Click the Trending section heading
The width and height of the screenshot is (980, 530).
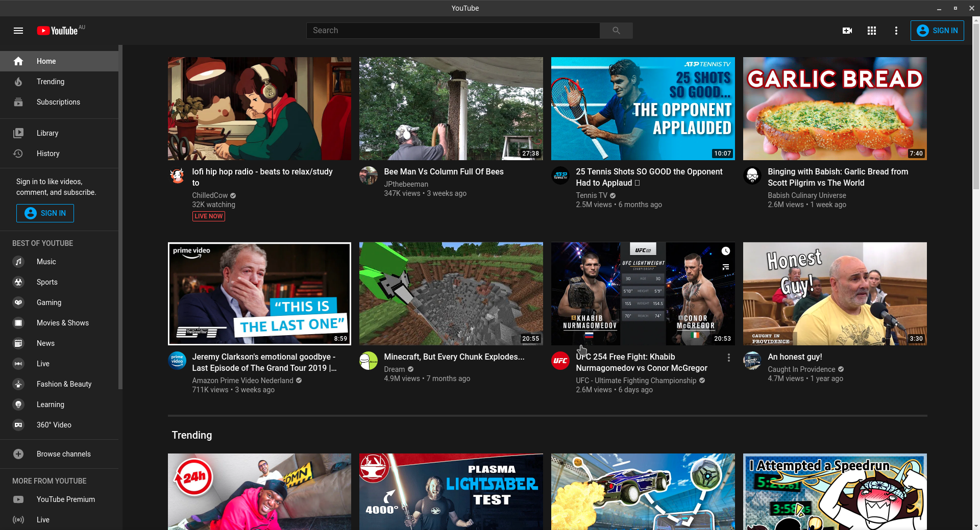[x=192, y=435]
